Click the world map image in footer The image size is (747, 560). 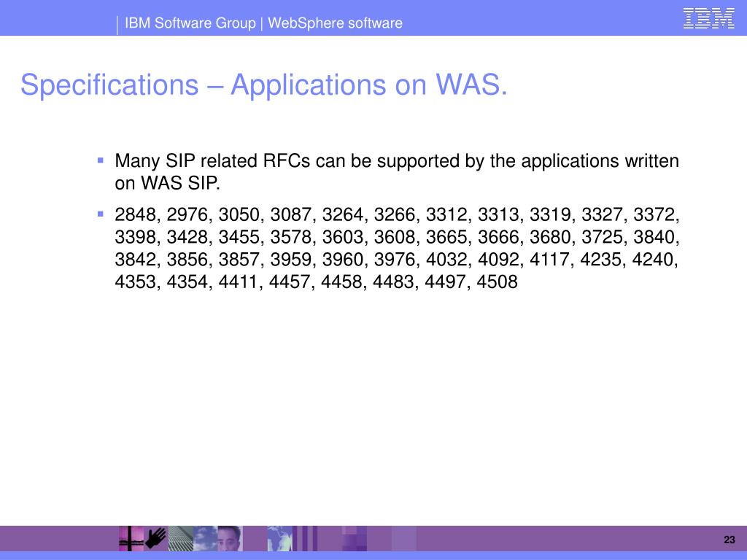tap(279, 539)
